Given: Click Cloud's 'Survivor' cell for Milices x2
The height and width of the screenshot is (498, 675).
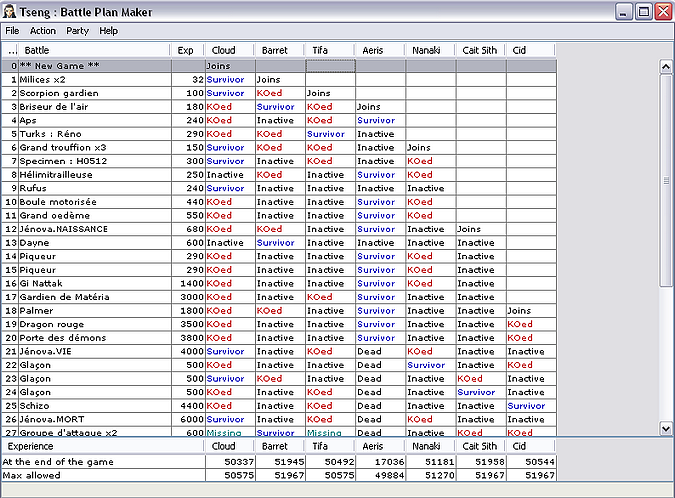Looking at the screenshot, I should point(230,80).
